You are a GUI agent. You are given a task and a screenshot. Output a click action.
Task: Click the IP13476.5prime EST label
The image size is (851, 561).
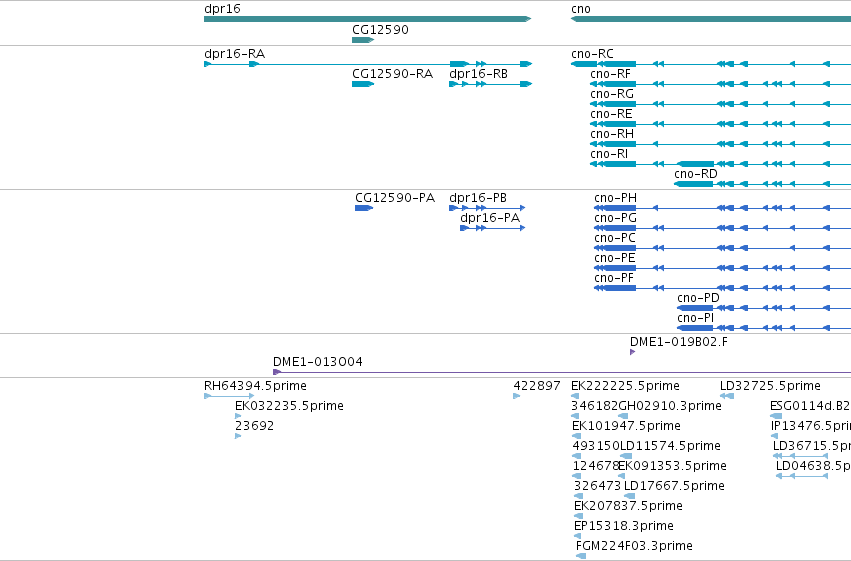pos(811,426)
